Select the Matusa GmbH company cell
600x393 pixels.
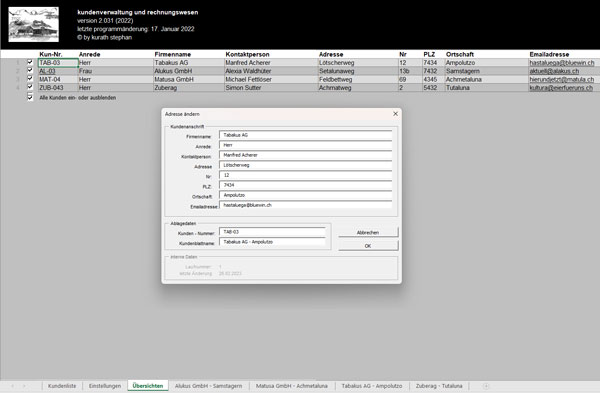[189, 80]
